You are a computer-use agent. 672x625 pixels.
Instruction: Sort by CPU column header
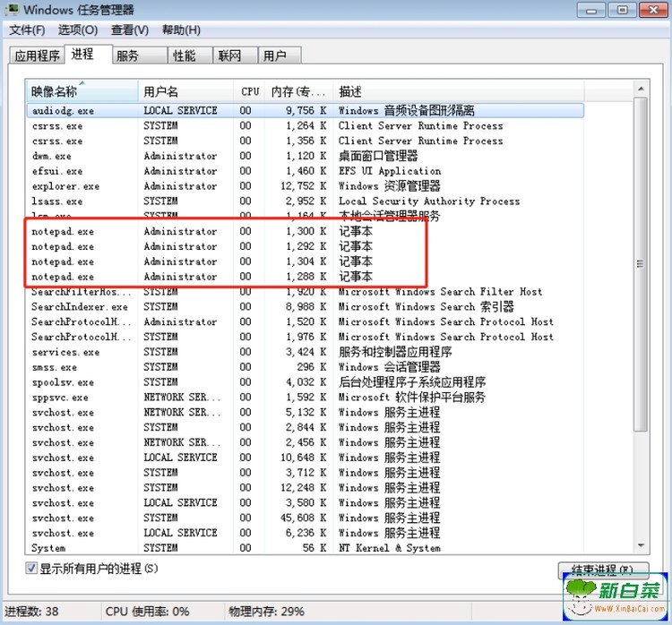[x=249, y=91]
